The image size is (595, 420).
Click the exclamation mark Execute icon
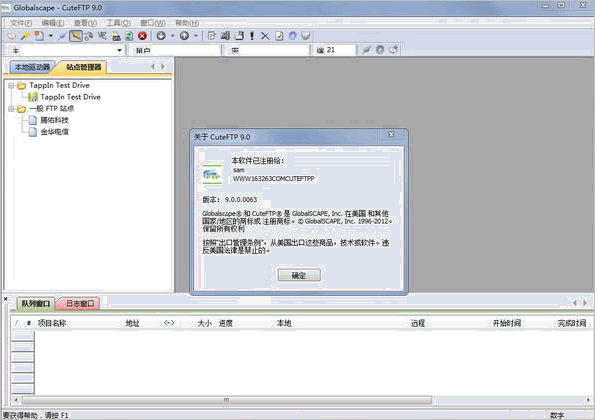[252, 36]
